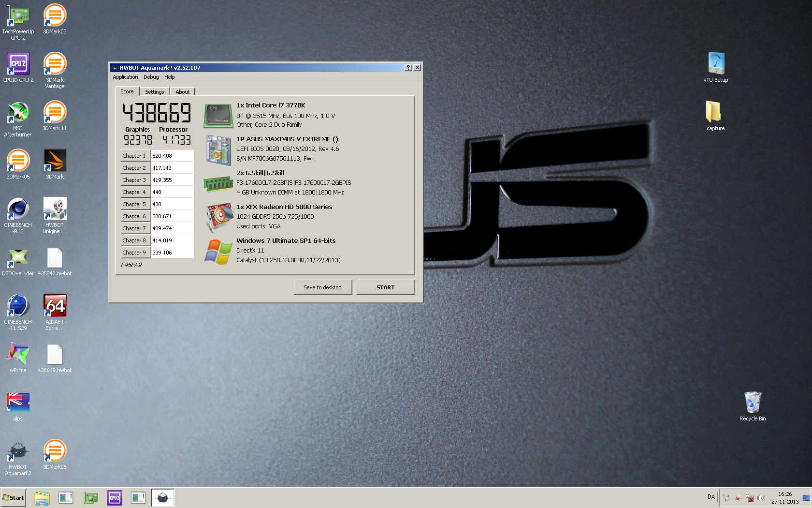Open TechPowerUp GPU-Z desktop shortcut
Screen dimensions: 812x508
click(18, 22)
